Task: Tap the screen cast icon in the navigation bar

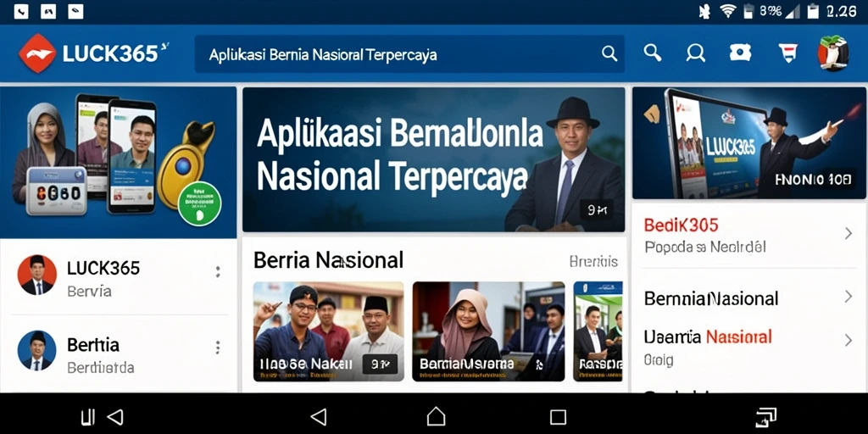Action: (x=766, y=417)
